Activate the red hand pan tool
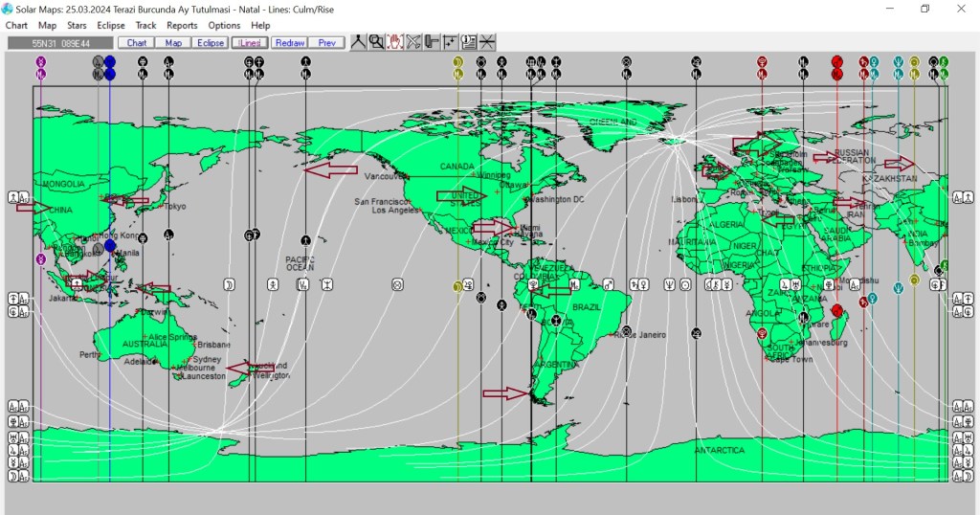The width and height of the screenshot is (980, 515). [395, 42]
